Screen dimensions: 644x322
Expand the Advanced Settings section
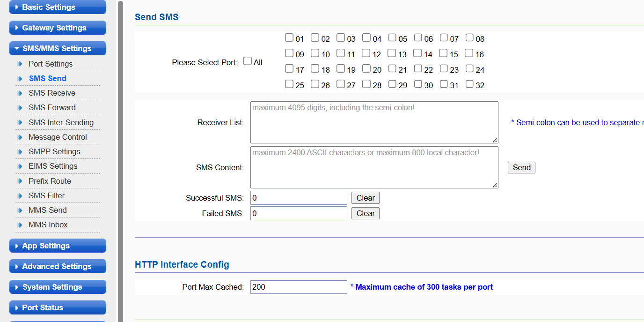coord(58,266)
